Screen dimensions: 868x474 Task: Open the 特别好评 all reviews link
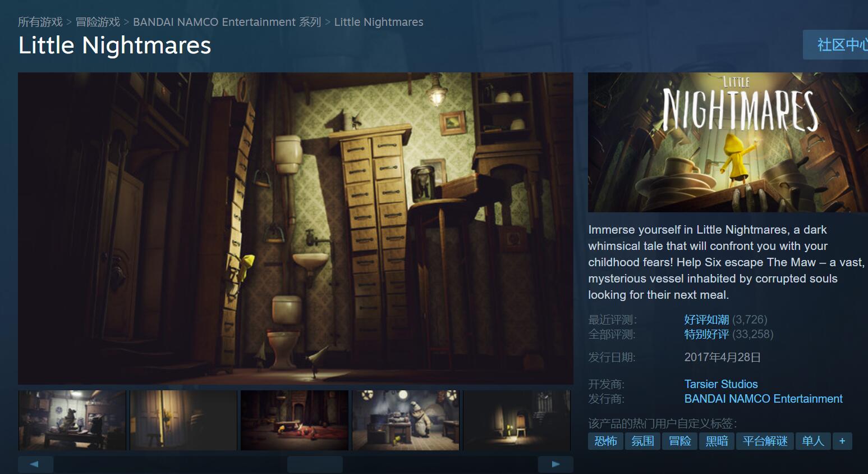706,334
